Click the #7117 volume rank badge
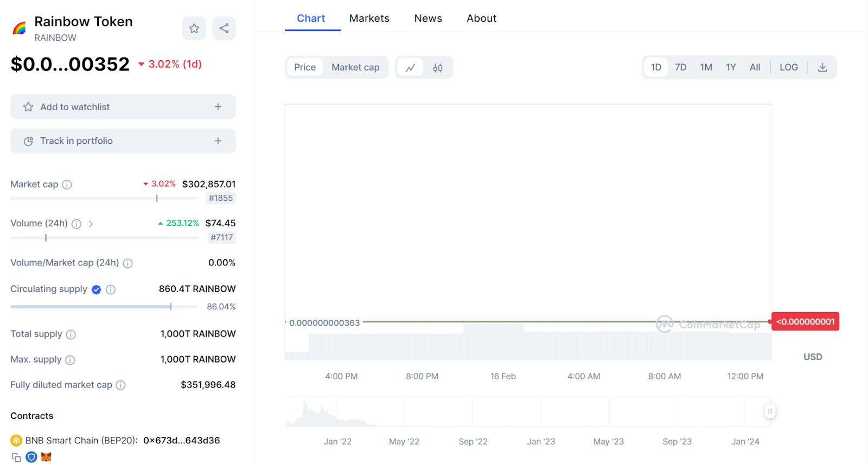This screenshot has width=868, height=464. click(x=222, y=237)
